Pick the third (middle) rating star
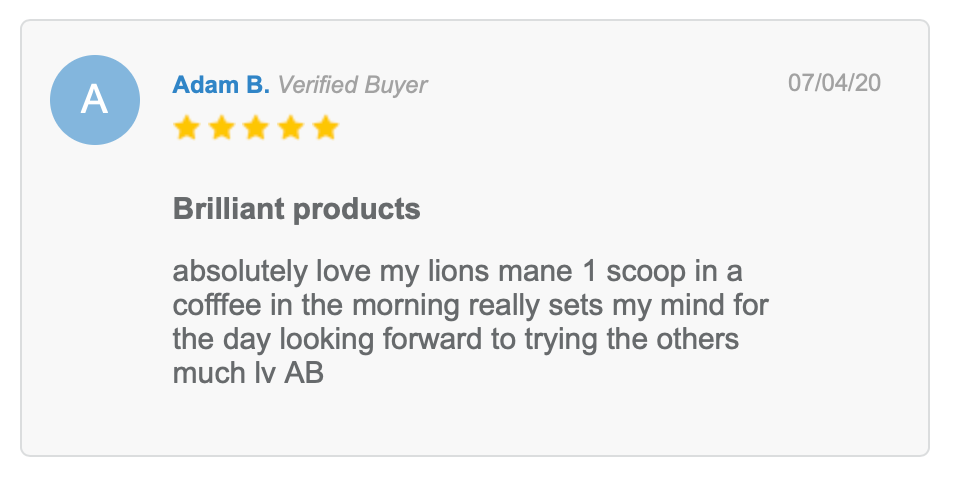The image size is (954, 496). (x=256, y=128)
